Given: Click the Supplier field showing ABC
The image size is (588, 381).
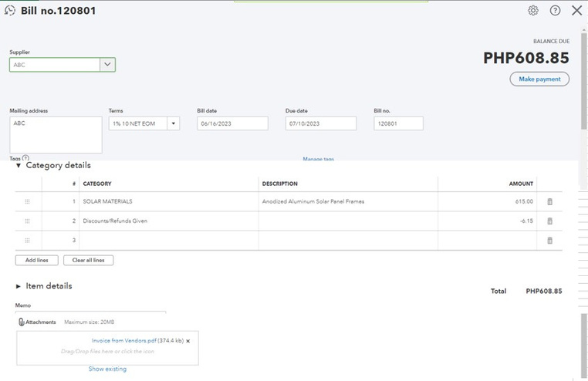Looking at the screenshot, I should coord(55,65).
